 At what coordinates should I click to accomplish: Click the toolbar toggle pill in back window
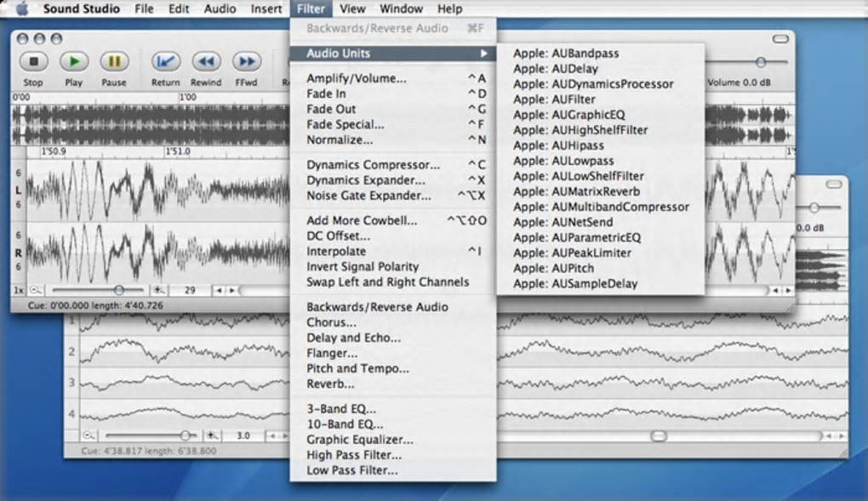pos(834,185)
